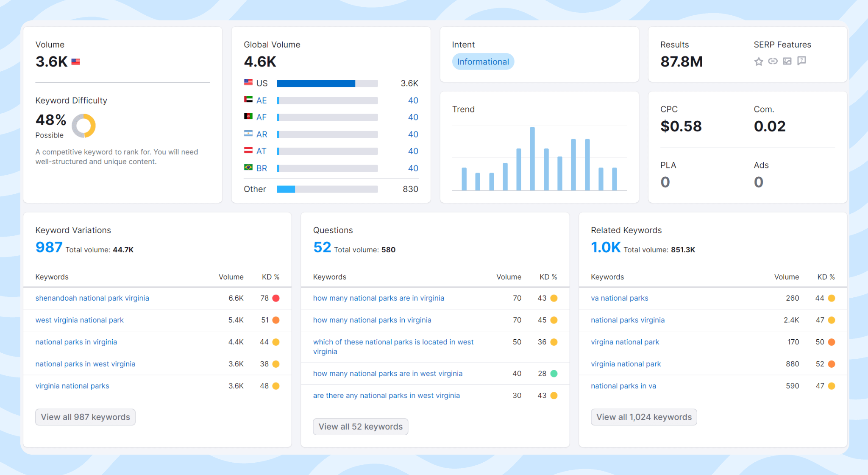Open shenandoah national park virginia keyword
This screenshot has height=475, width=868.
tap(92, 298)
